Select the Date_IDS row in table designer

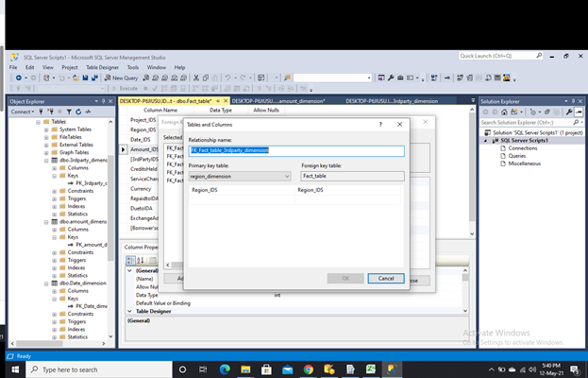click(x=141, y=140)
